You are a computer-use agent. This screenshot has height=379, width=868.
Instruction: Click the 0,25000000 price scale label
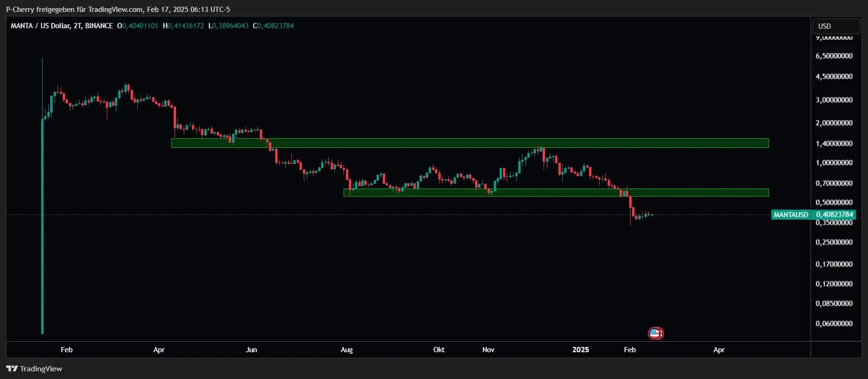[x=834, y=242]
